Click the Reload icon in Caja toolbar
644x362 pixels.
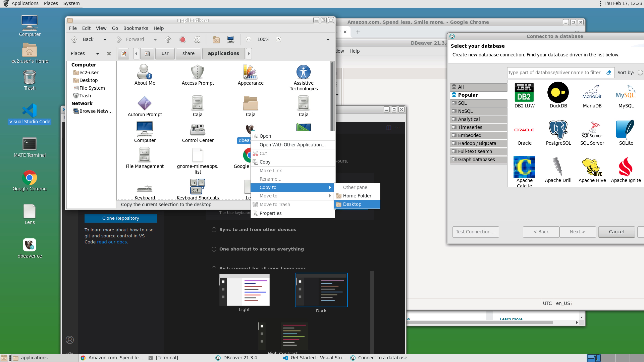(x=197, y=40)
